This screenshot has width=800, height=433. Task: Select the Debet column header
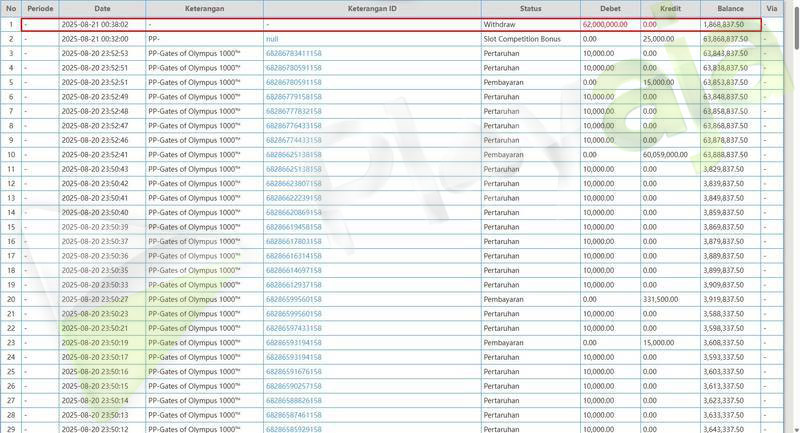click(610, 8)
